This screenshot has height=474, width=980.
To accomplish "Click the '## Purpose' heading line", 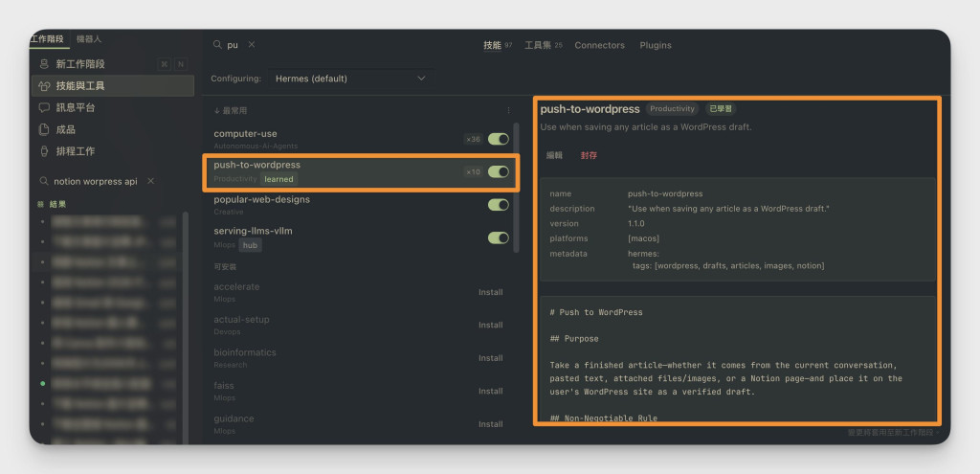I will pyautogui.click(x=574, y=338).
